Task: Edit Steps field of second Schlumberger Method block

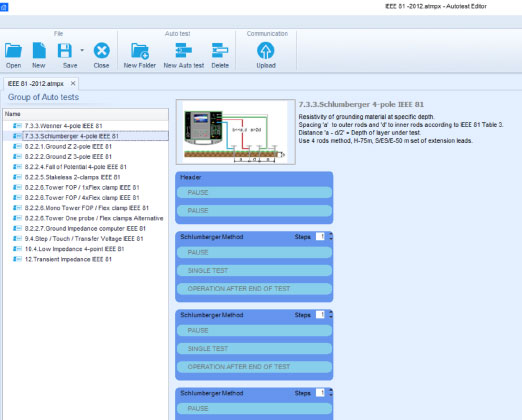Action: (x=320, y=315)
